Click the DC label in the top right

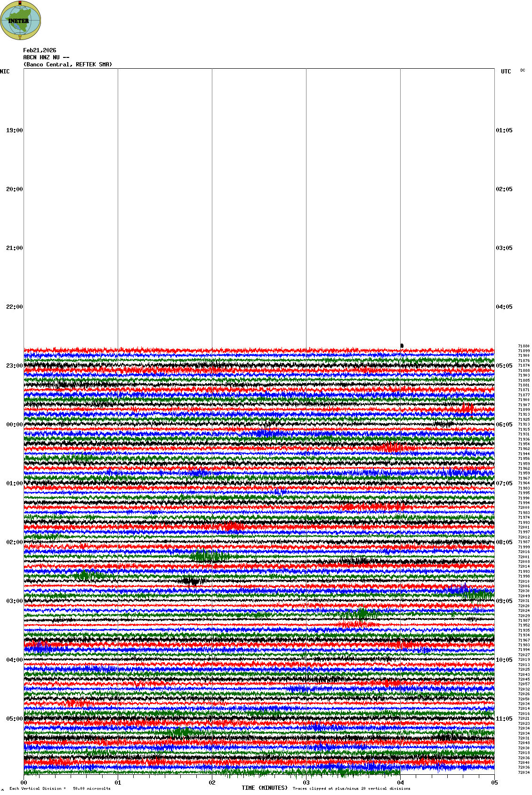(x=523, y=71)
